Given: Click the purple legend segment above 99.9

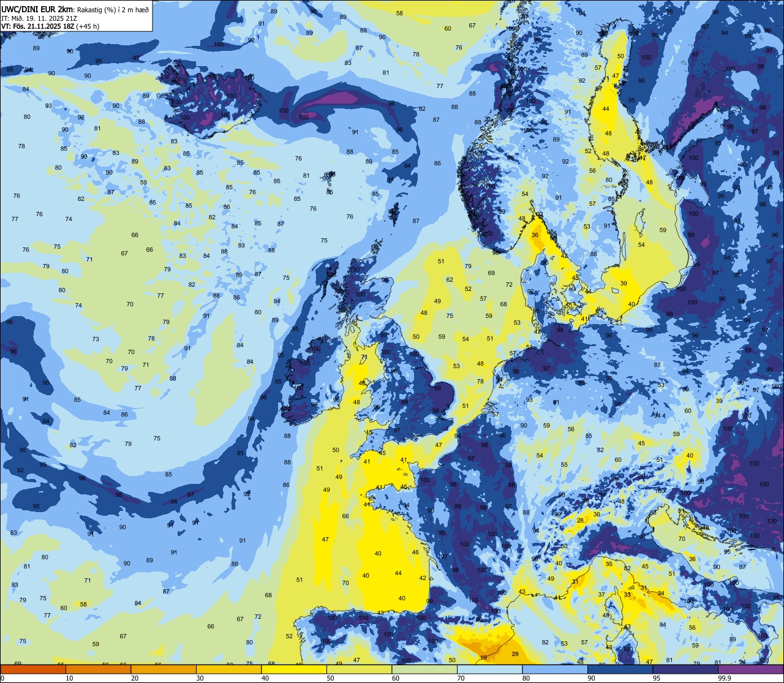Looking at the screenshot, I should [750, 669].
